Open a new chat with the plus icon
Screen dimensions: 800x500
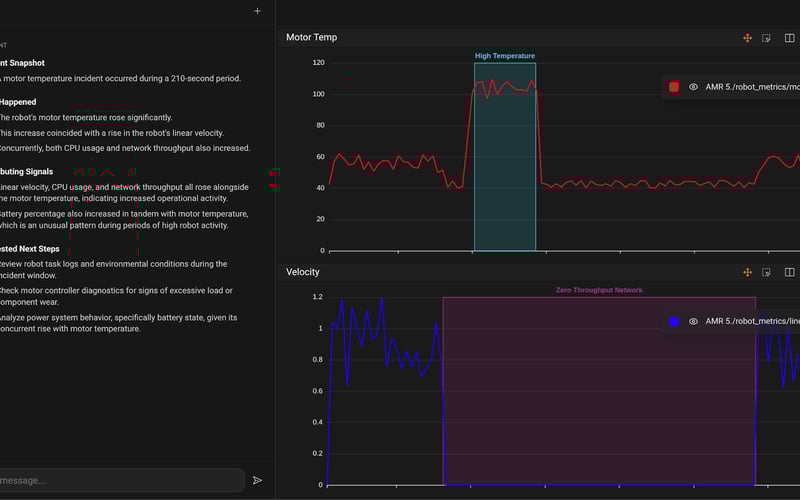[x=257, y=11]
